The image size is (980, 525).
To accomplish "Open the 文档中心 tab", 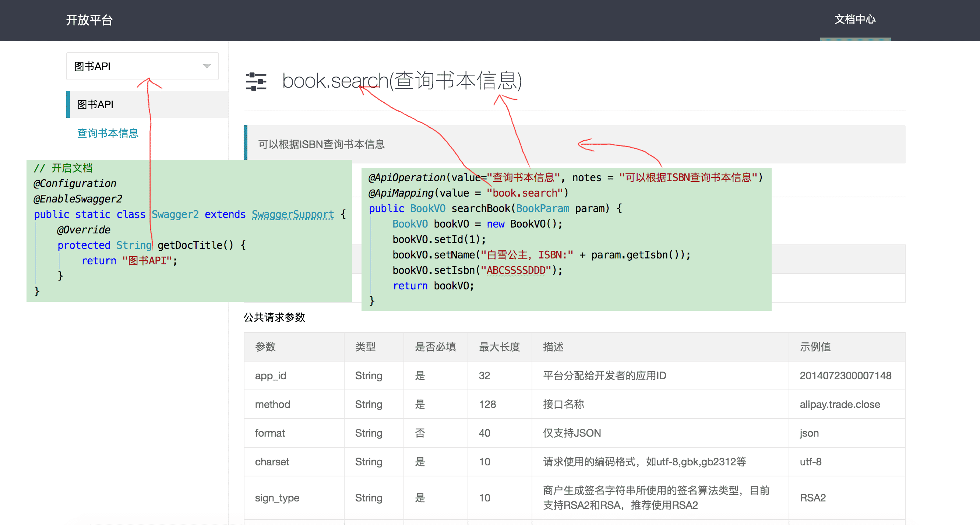I will 854,20.
